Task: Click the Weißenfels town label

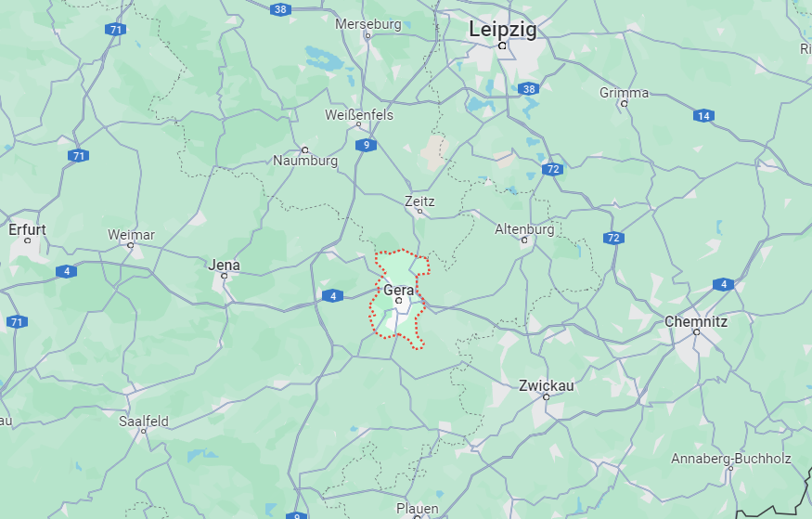Action: 359,115
